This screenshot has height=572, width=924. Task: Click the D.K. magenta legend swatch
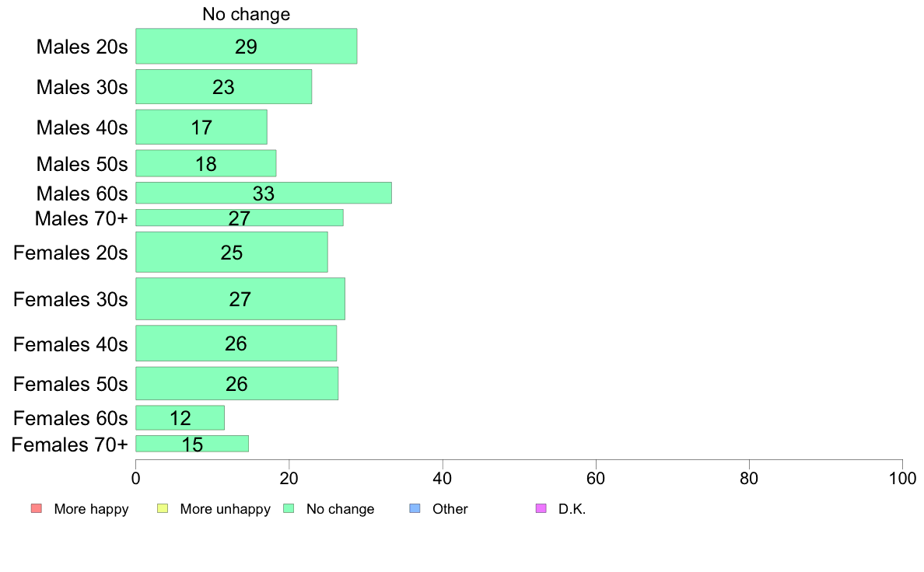(541, 508)
